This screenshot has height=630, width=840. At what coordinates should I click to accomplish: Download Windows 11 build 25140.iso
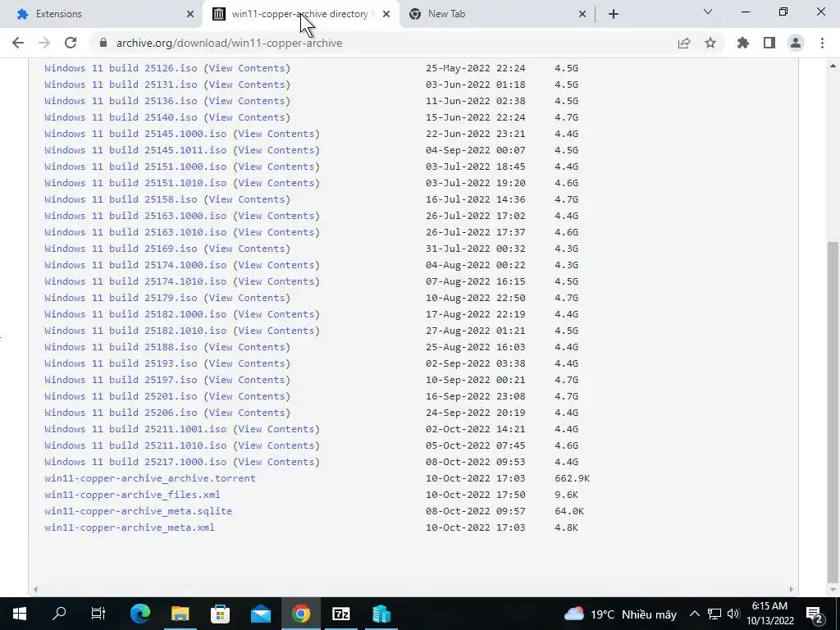(x=121, y=117)
